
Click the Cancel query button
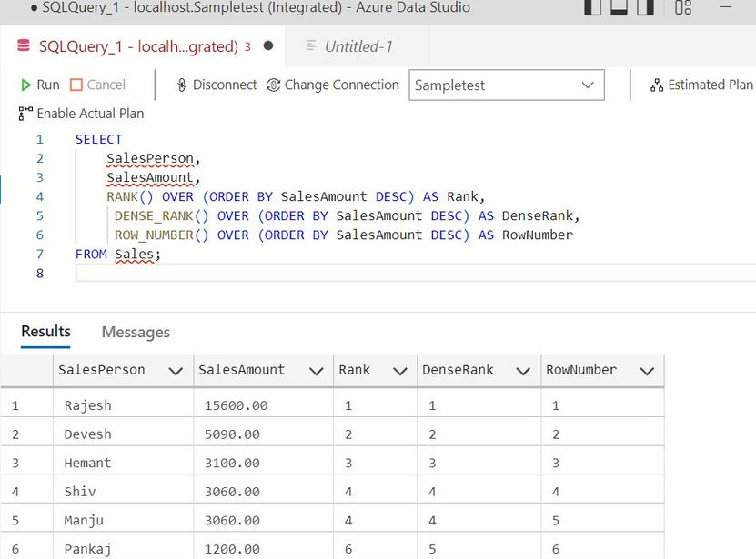point(97,85)
